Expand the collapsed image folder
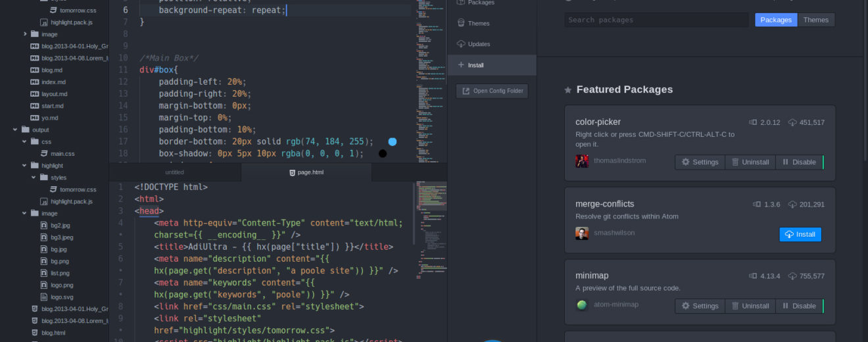This screenshot has width=868, height=342. [25, 34]
